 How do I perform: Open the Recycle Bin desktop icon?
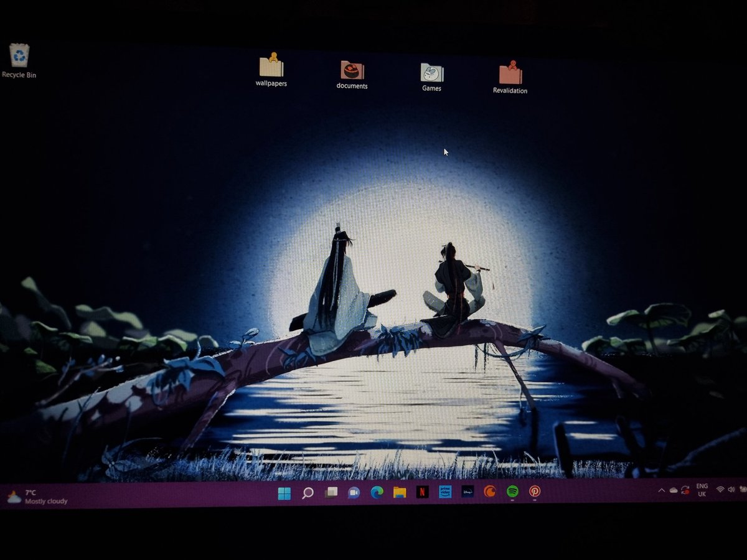point(19,60)
